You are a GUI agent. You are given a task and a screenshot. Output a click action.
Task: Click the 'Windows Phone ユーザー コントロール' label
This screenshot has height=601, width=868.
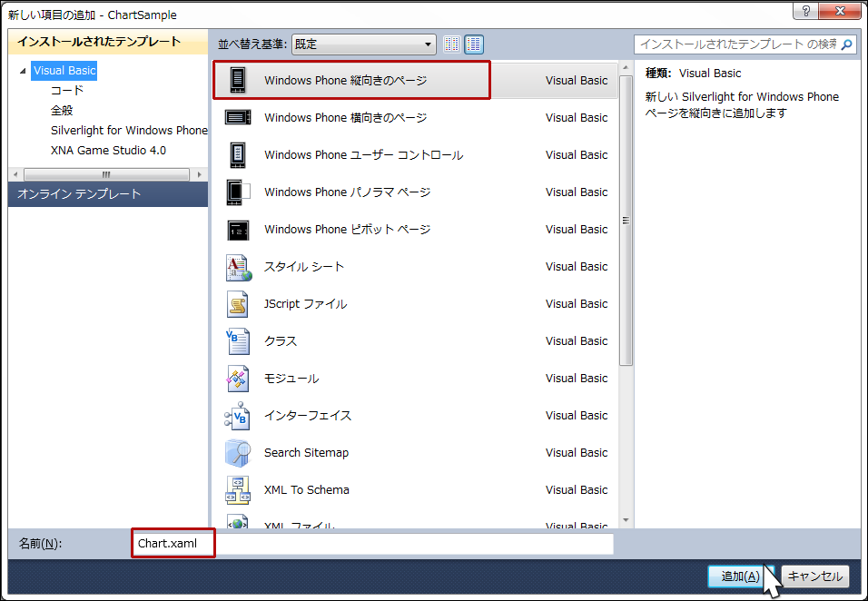click(x=364, y=155)
